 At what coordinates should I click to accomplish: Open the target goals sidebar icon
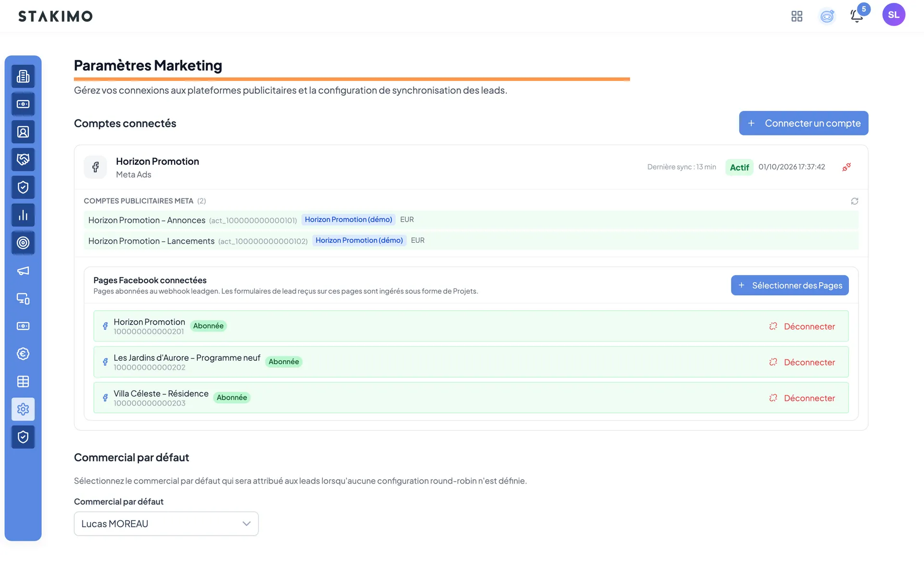click(x=23, y=243)
